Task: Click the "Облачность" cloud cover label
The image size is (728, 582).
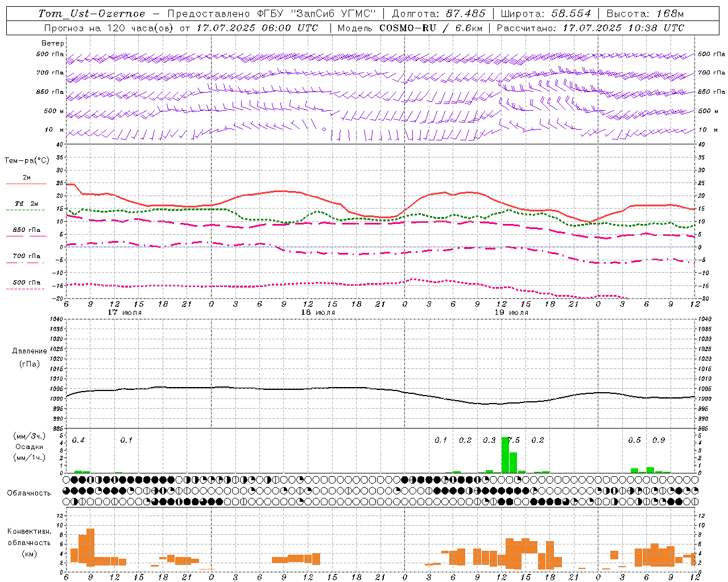Action: [29, 493]
